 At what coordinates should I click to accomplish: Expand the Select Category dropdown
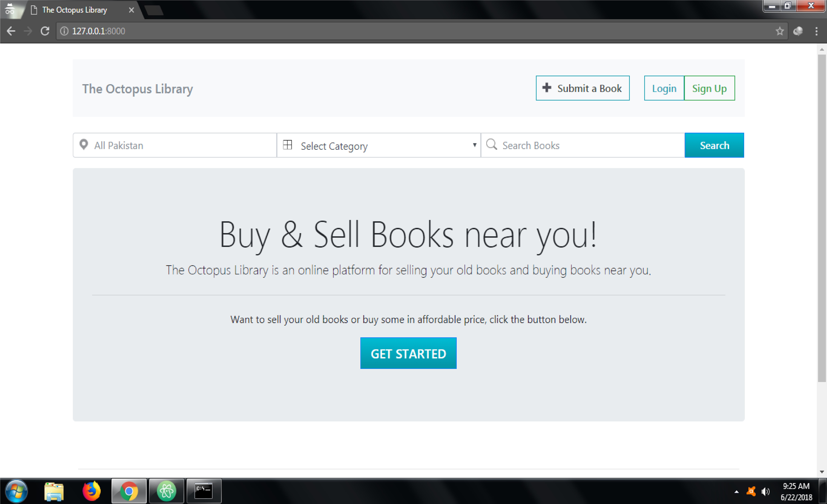pos(379,145)
